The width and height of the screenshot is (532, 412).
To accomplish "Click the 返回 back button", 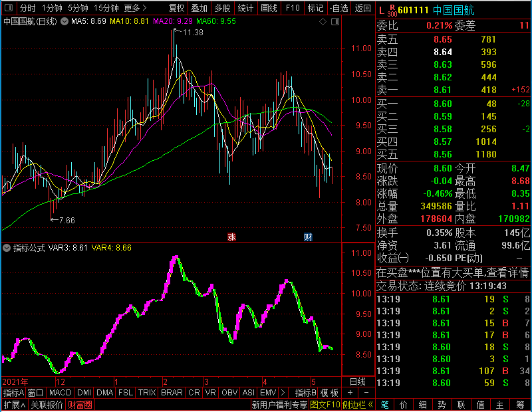I will point(362,8).
